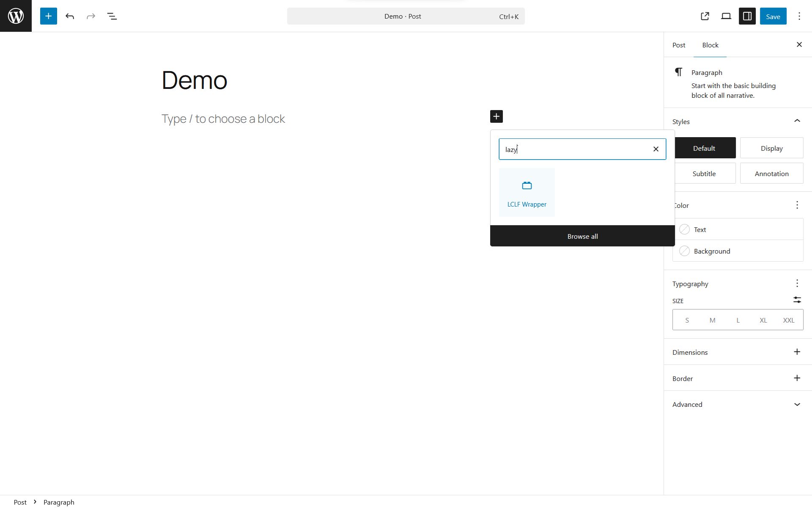Toggle the blue block inserter plus button

[x=49, y=16]
